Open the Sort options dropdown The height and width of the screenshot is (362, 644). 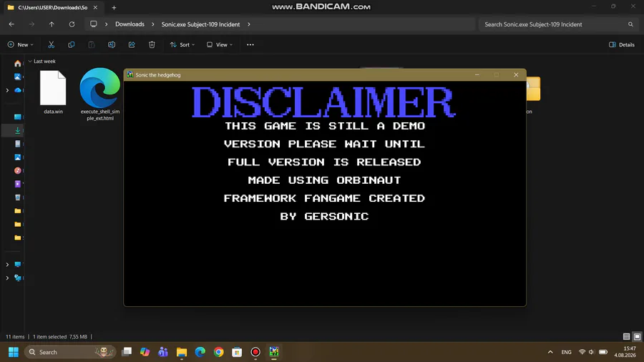pos(182,45)
